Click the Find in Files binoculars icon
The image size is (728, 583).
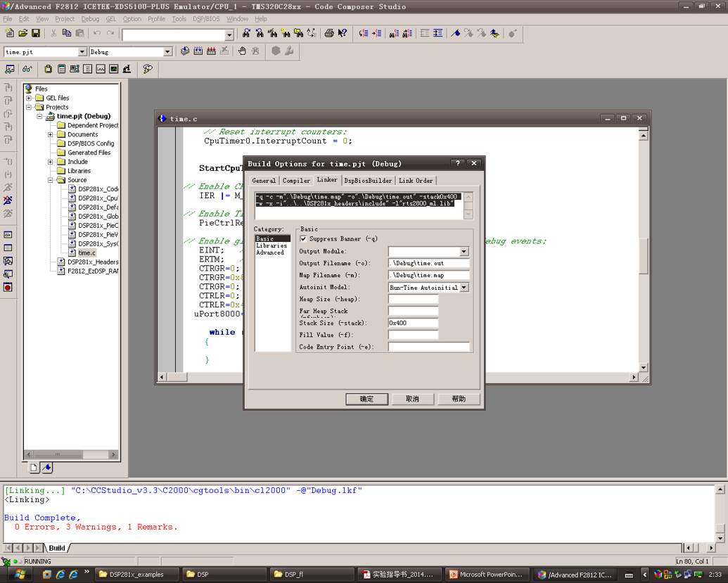(298, 33)
